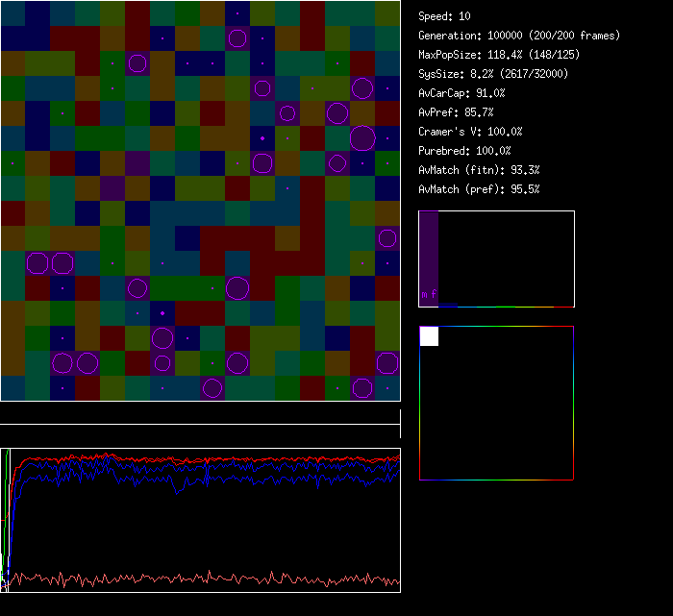Viewport: 673px width, 616px height.
Task: Click the Speed: 10 readout
Action: [x=444, y=16]
